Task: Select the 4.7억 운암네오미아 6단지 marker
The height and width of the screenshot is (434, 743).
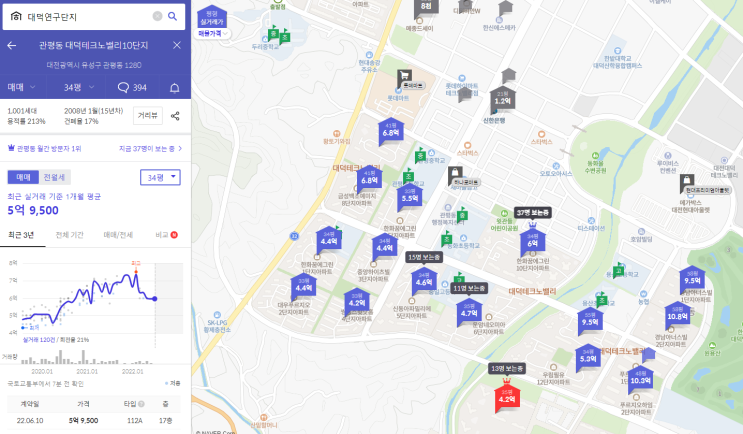Action: 469,311
